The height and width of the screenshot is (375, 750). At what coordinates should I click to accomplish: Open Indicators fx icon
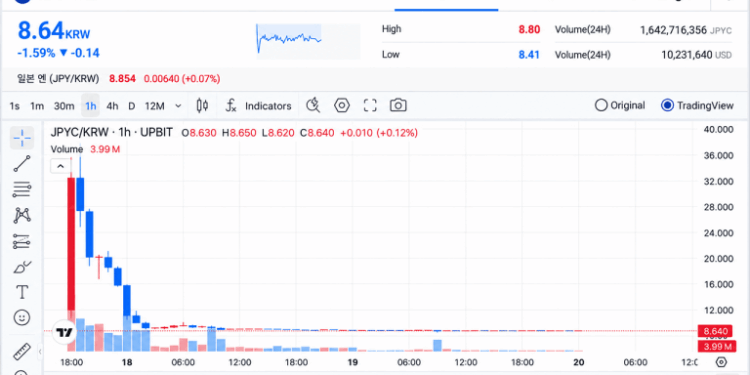coord(231,106)
